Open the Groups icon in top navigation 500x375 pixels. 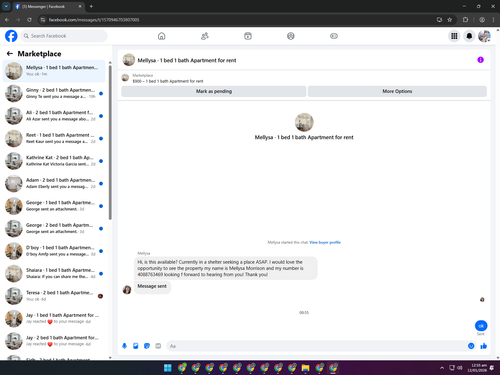coord(291,36)
